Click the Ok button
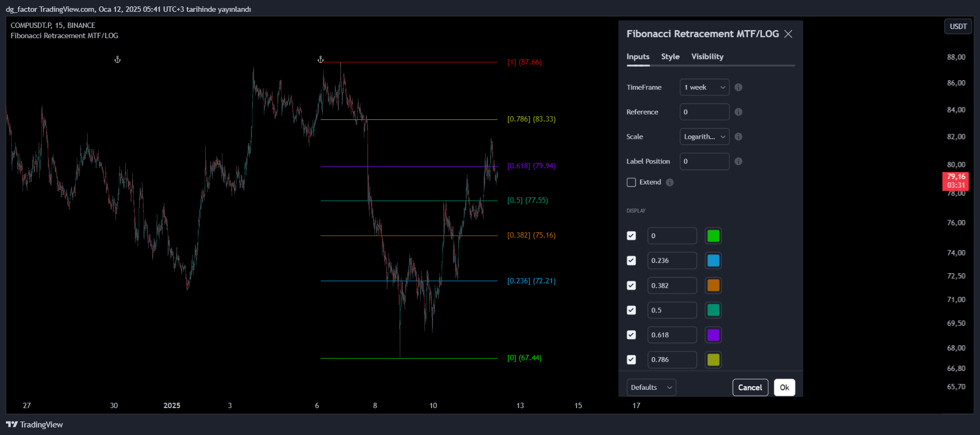The image size is (980, 435). pyautogui.click(x=784, y=387)
